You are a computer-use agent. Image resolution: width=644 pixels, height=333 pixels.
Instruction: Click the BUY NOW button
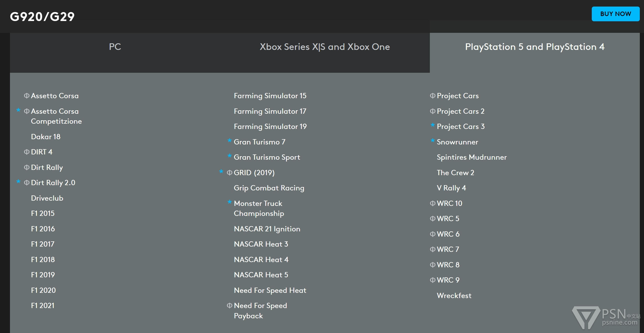(615, 14)
